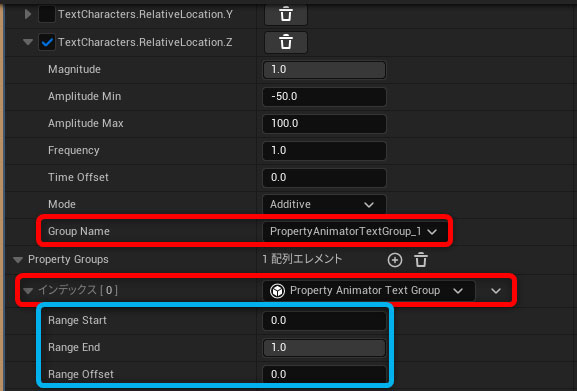Click the Range End value field
Screen dimensions: 577x391
pyautogui.click(x=324, y=347)
